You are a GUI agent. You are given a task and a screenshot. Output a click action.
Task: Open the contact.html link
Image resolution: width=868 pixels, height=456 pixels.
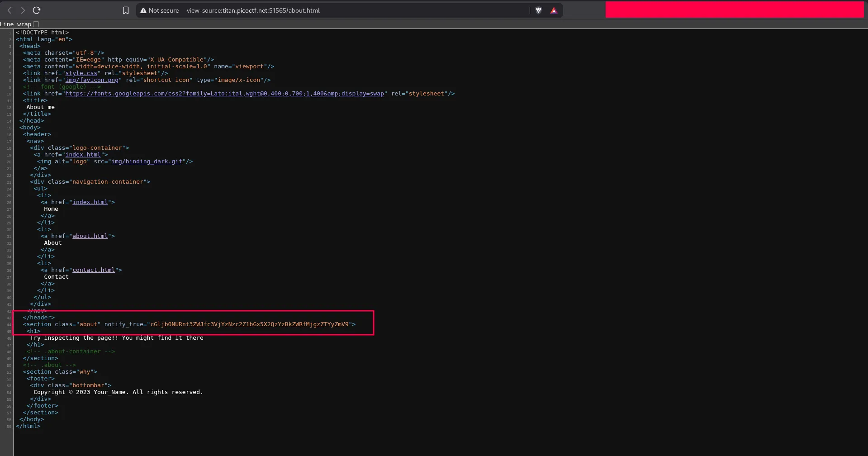click(93, 270)
